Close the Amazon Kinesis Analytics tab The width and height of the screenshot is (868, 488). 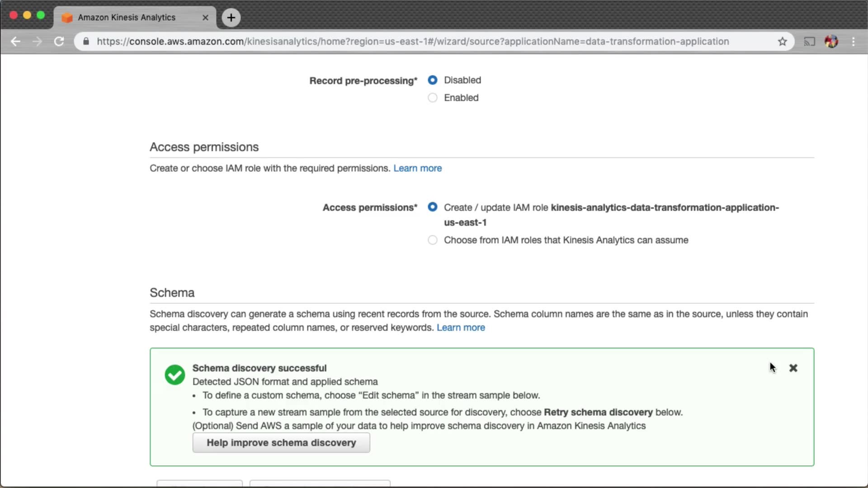205,18
